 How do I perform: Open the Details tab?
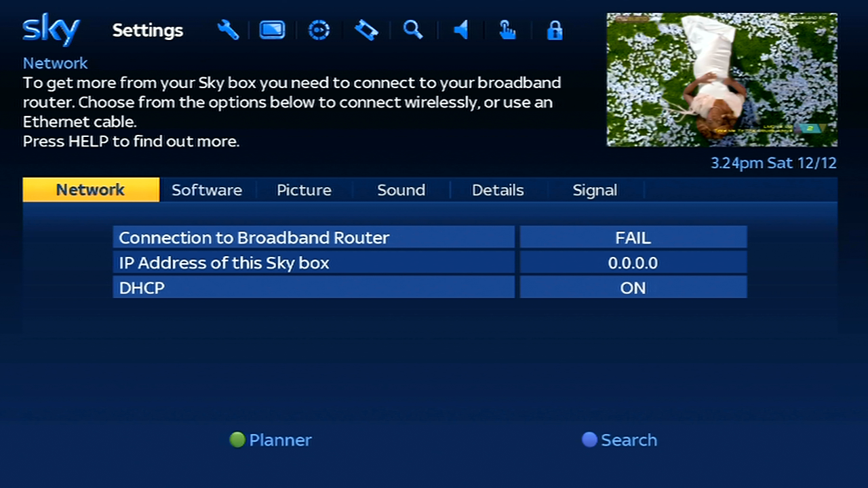498,190
